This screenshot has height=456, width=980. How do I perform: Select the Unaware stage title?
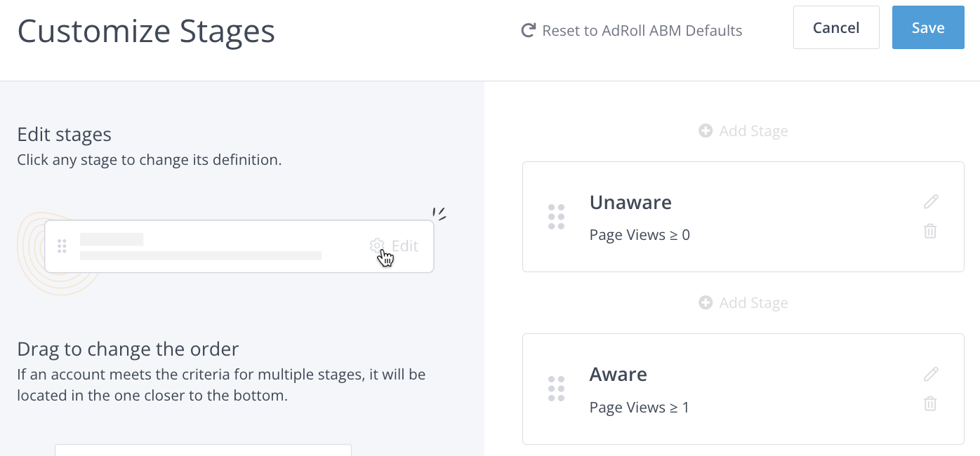(630, 202)
